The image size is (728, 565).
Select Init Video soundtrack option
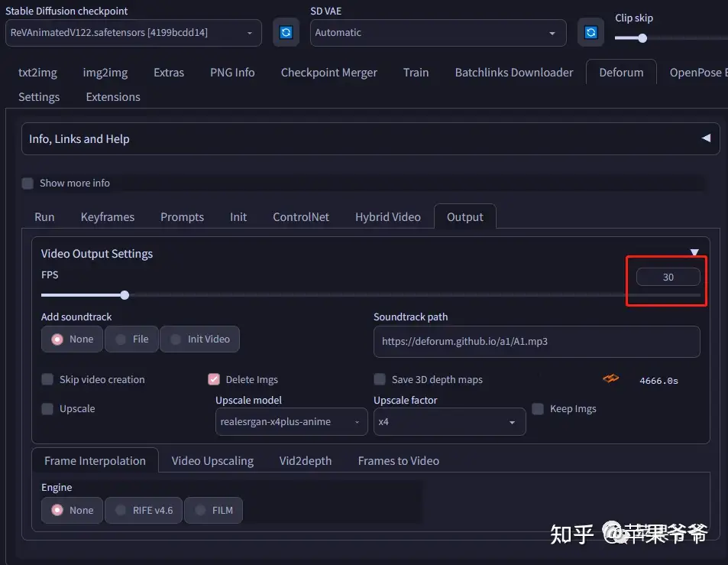coord(199,339)
